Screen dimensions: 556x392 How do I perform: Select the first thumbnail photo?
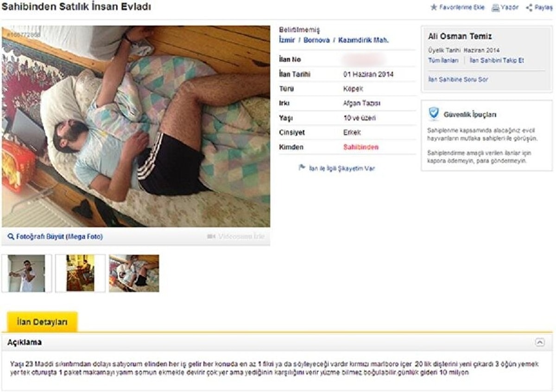[26, 273]
